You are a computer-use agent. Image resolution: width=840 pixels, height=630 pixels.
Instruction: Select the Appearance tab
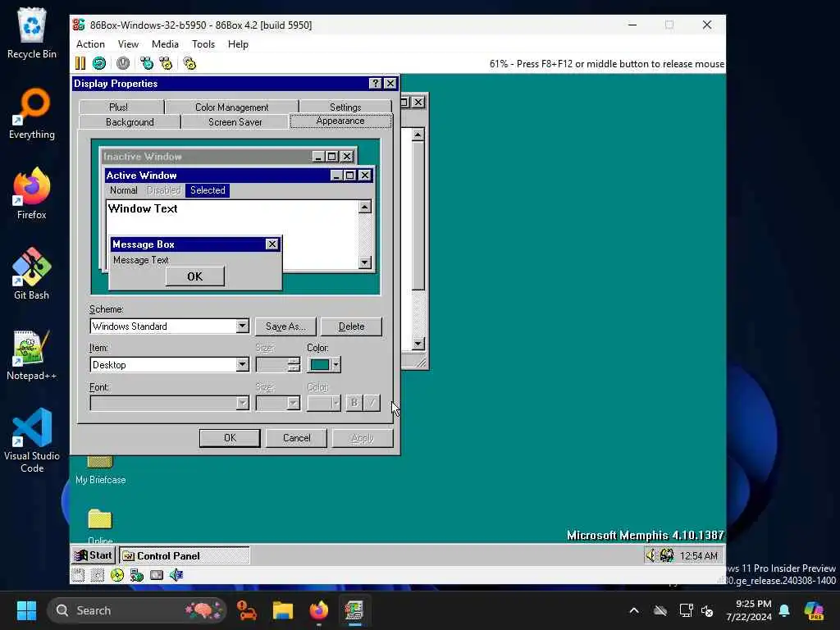click(340, 121)
